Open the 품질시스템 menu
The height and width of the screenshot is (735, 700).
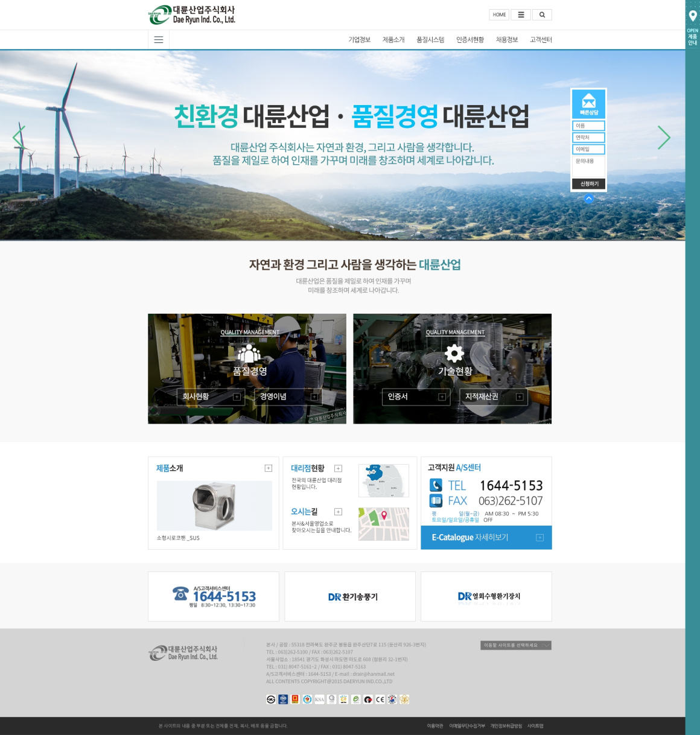430,40
